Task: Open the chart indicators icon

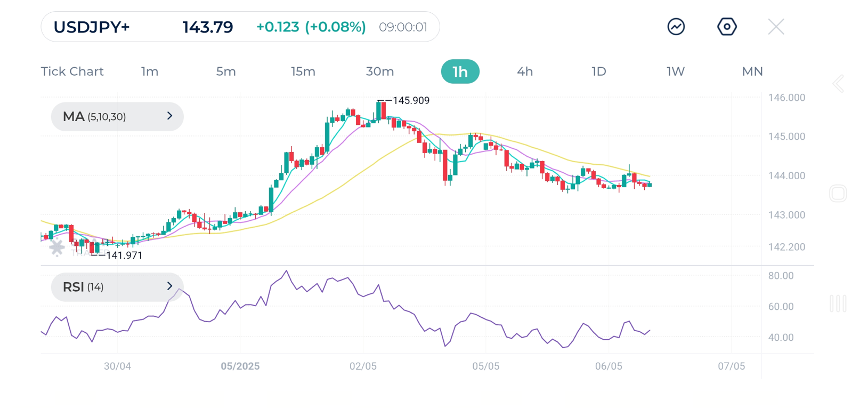Action: [x=676, y=27]
